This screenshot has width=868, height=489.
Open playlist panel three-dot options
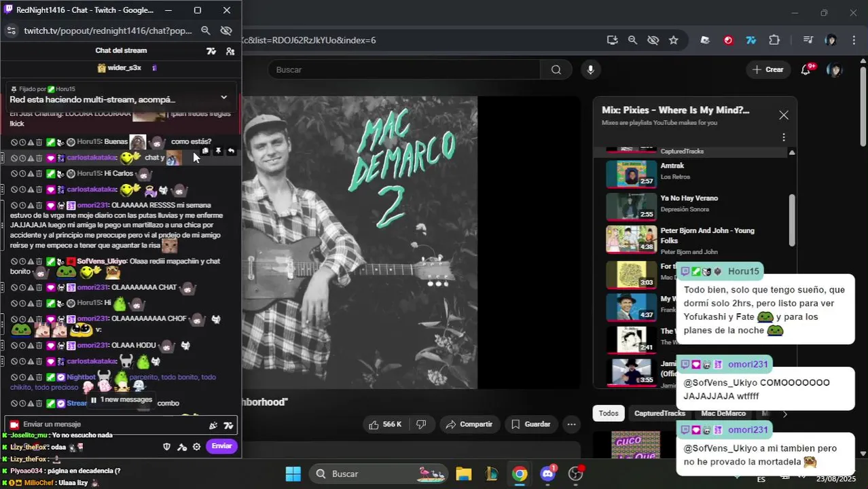784,137
